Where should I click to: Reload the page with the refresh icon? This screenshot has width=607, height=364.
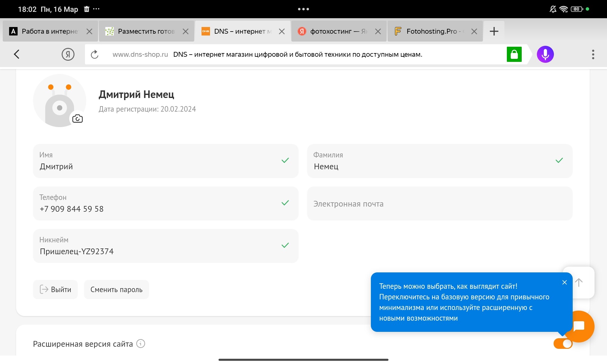(95, 54)
